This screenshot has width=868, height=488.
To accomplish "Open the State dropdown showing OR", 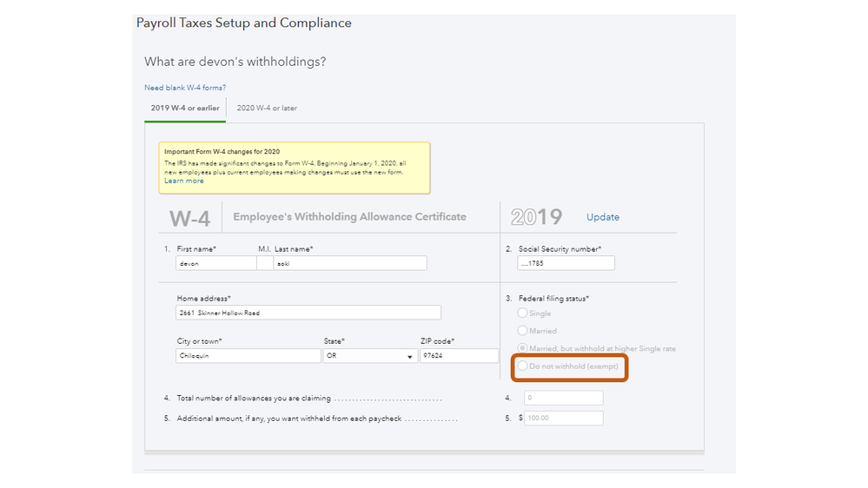I will click(x=370, y=356).
